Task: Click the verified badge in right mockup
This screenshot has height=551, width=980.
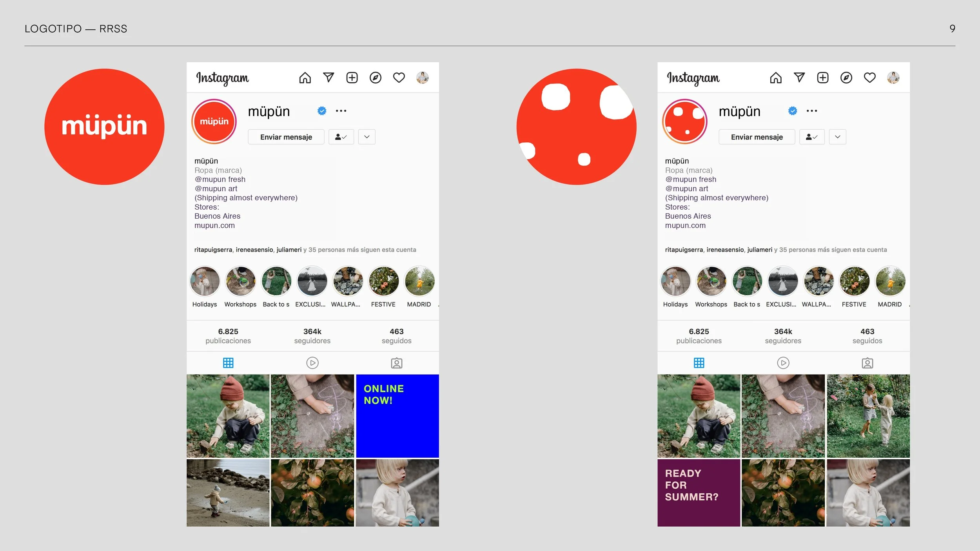Action: 793,111
